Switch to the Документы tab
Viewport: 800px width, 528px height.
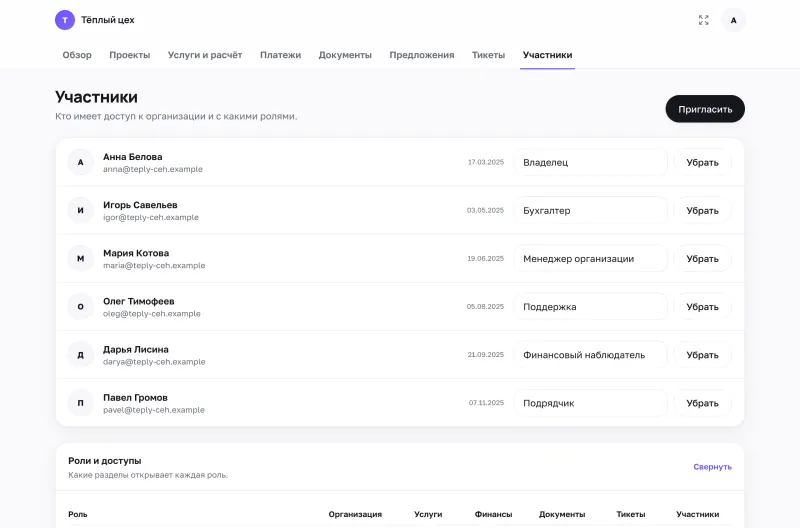pyautogui.click(x=345, y=55)
